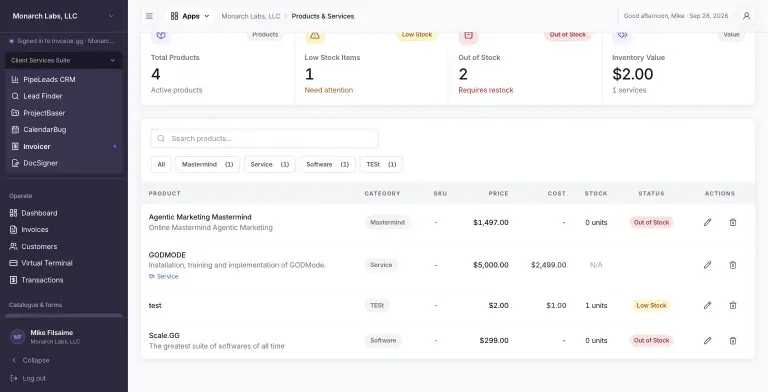The width and height of the screenshot is (768, 392).
Task: Edit the test product
Action: point(707,305)
